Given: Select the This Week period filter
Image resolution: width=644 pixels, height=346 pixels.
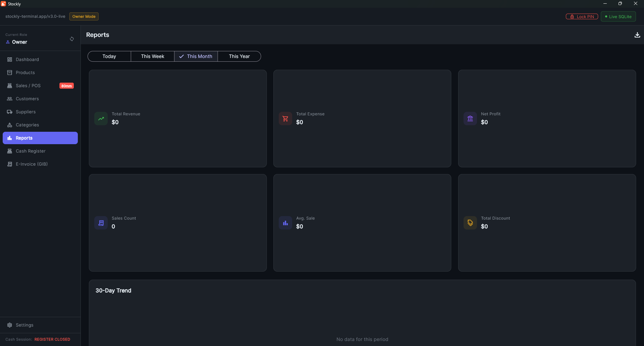Looking at the screenshot, I should click(153, 56).
